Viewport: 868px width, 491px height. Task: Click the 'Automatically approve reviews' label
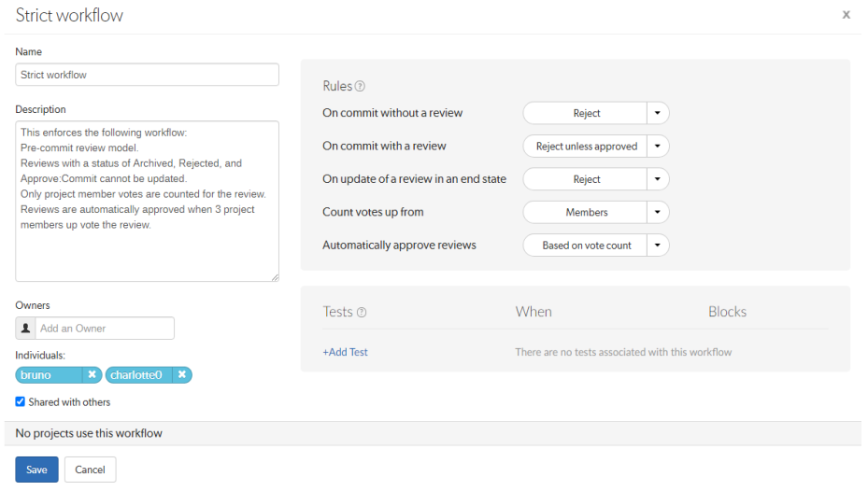click(x=399, y=245)
